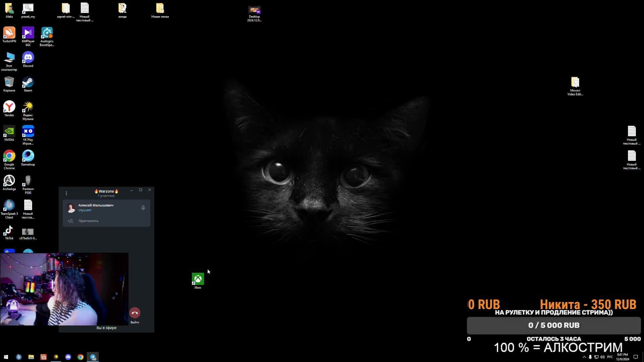Screen dimensions: 644x362
Task: Expand hidden system tray icons
Action: 584,357
